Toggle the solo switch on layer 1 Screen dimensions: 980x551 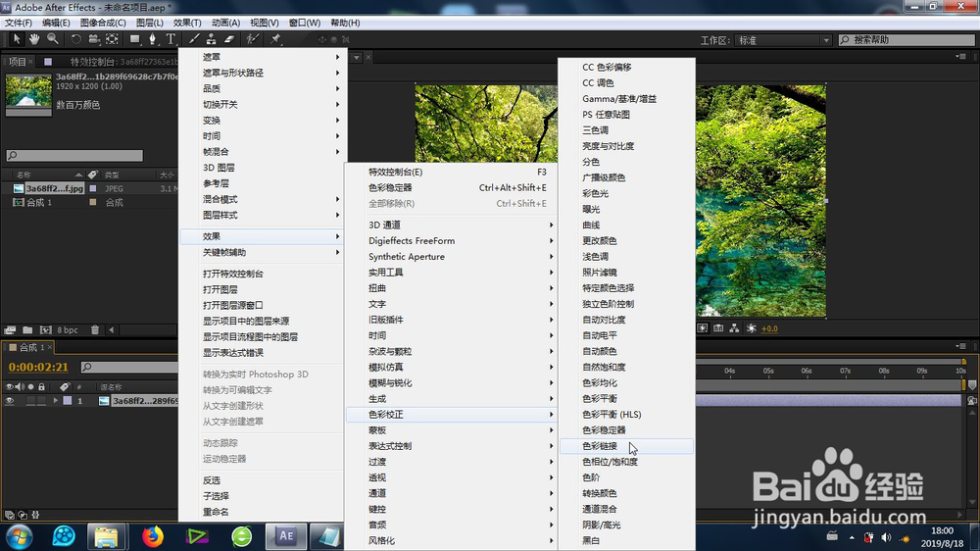[x=30, y=401]
